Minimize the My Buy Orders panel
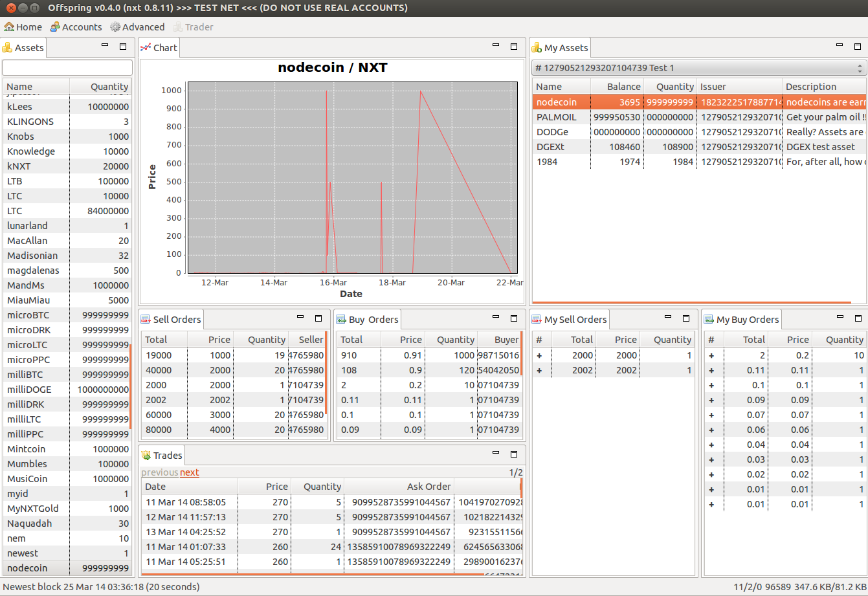Viewport: 868px width, 596px height. click(x=840, y=318)
